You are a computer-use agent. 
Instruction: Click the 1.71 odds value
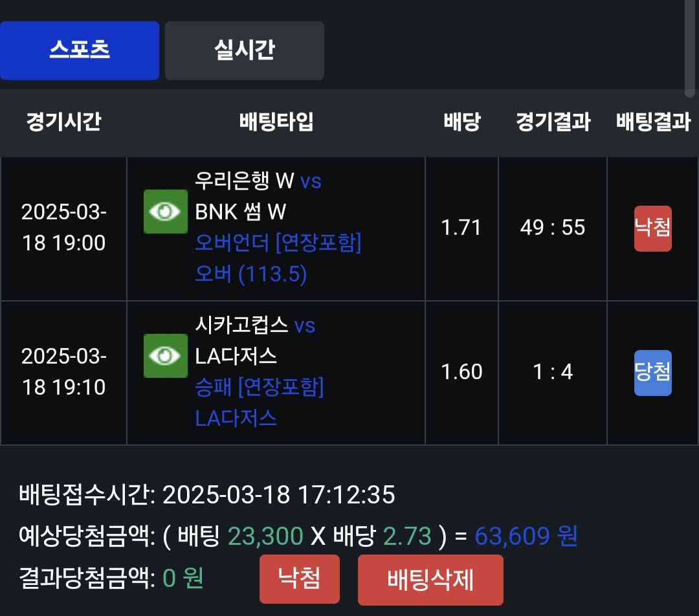coord(461,228)
